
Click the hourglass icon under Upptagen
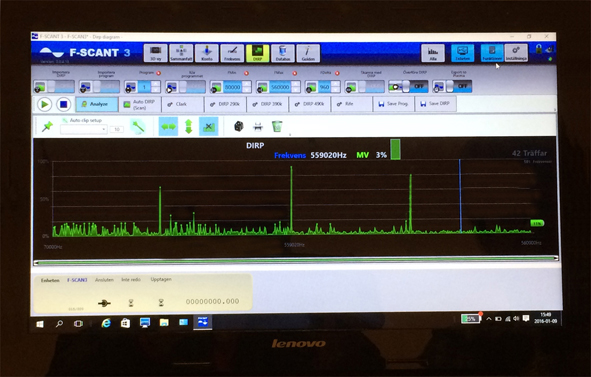tap(161, 303)
